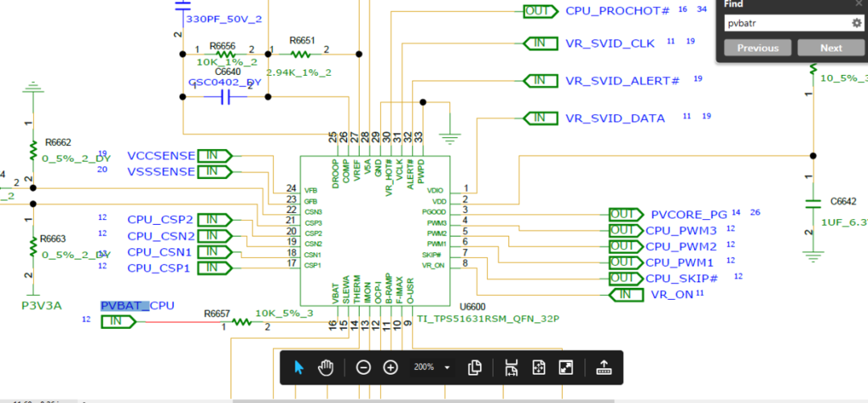Click the dock toolbar upload-style icon
868x403 pixels.
tap(603, 367)
